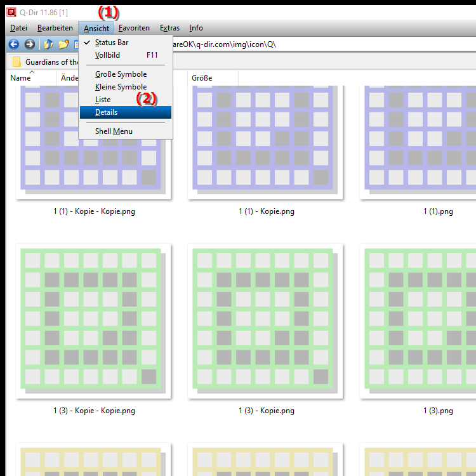This screenshot has width=476, height=476.
Task: Open the Guardians of the folder tab
Action: (43, 62)
